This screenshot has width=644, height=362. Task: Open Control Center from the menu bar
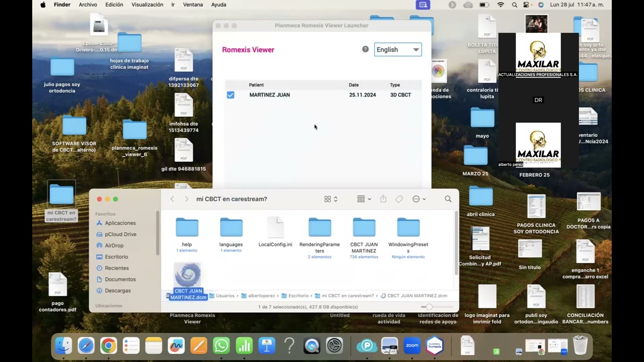pos(527,5)
